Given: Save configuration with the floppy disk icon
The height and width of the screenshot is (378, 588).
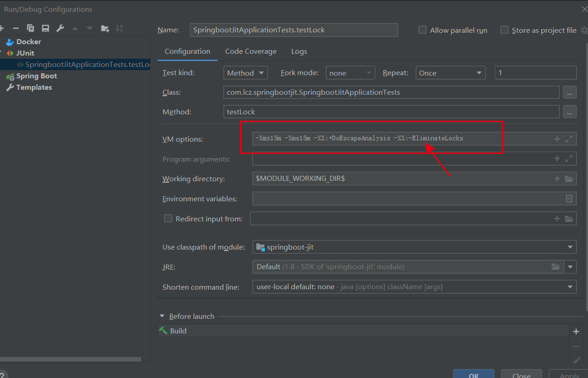Looking at the screenshot, I should click(x=46, y=28).
